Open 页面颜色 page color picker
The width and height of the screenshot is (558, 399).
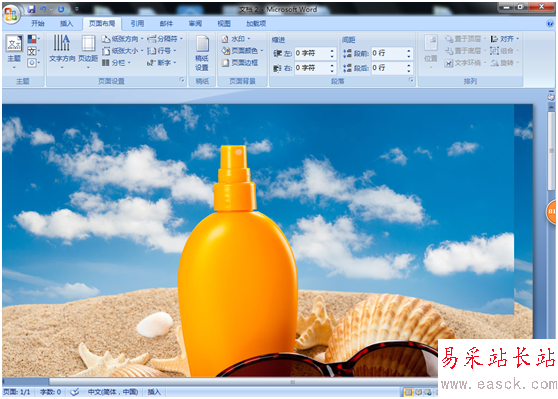[242, 51]
